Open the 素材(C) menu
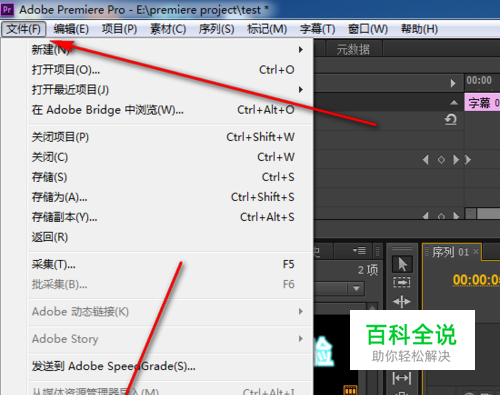This screenshot has width=500, height=395. [x=168, y=29]
